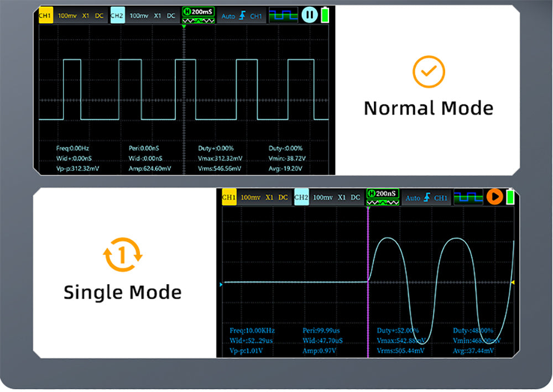Toggle the cyan CH2 channel on the top screen

point(117,16)
